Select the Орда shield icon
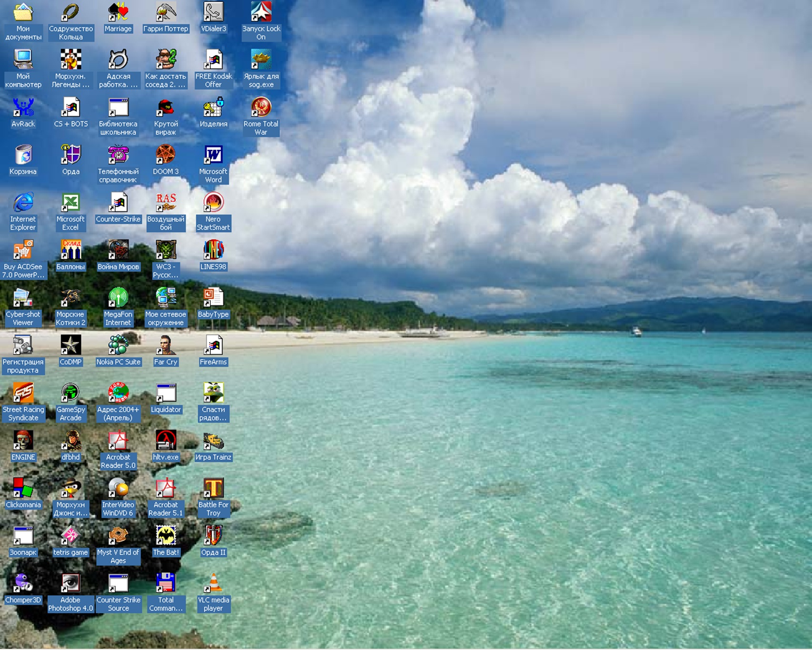 tap(70, 155)
